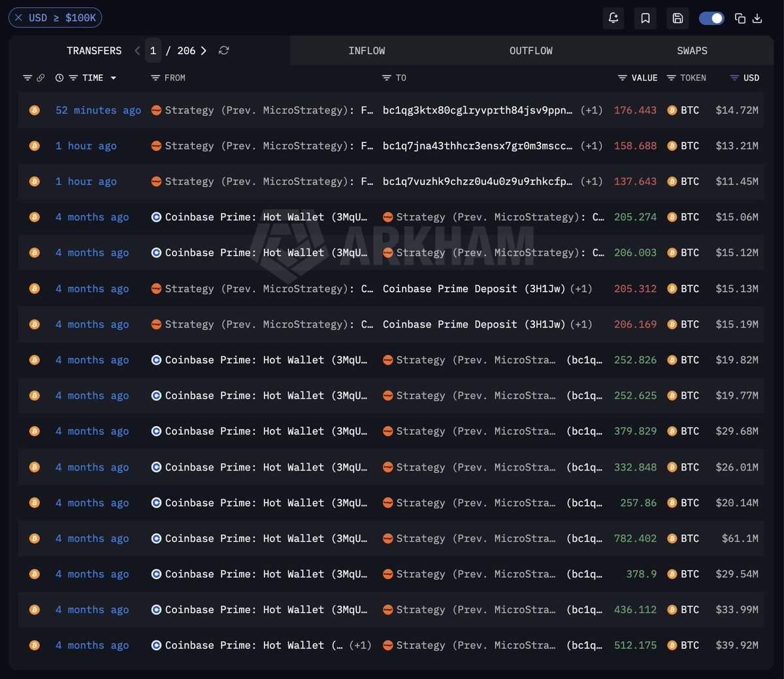Expand (+1) recipients in 176.443 row

(592, 110)
